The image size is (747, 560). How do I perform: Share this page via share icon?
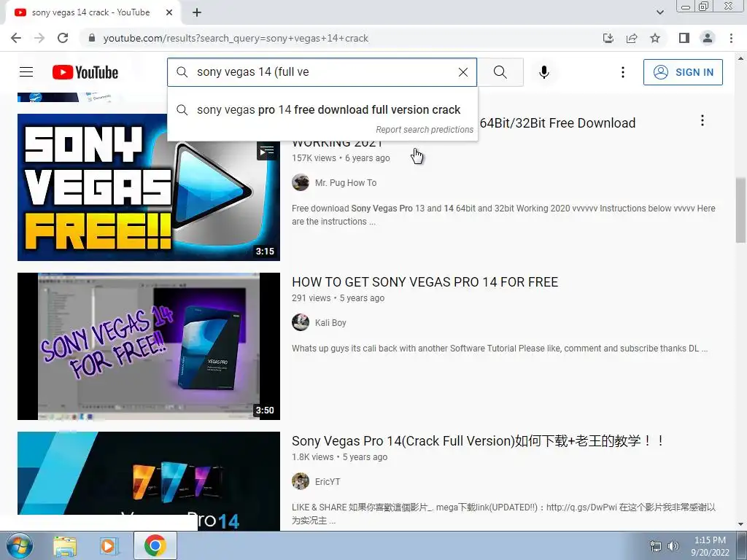pos(632,38)
